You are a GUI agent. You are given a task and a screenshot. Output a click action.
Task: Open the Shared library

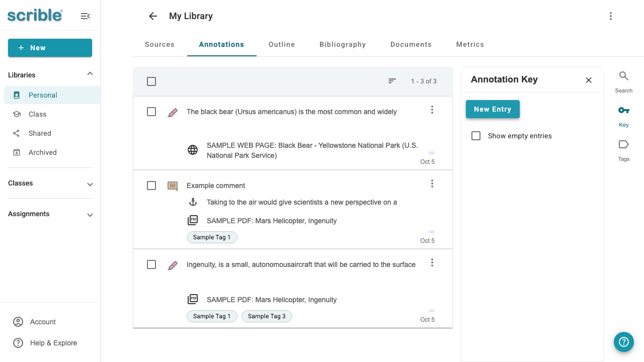tap(52, 133)
